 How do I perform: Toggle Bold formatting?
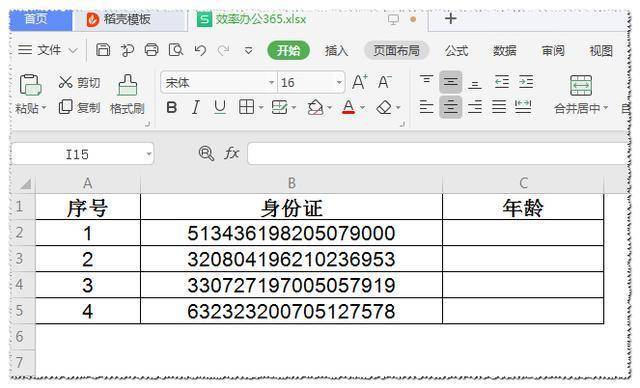(x=172, y=108)
